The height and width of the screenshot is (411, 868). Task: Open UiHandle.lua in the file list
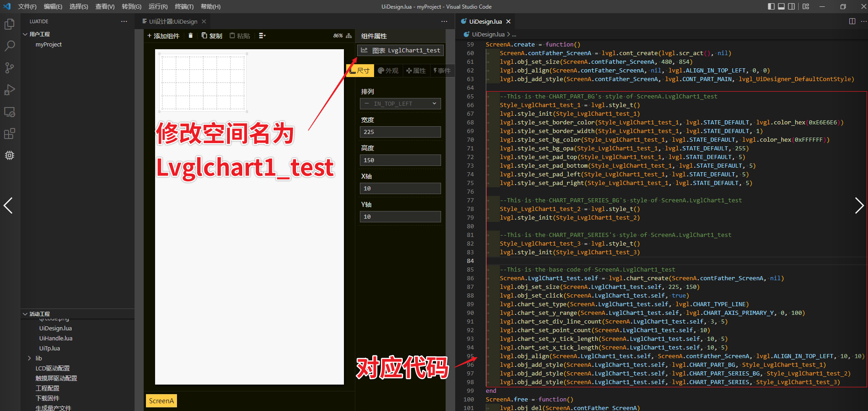click(x=56, y=338)
